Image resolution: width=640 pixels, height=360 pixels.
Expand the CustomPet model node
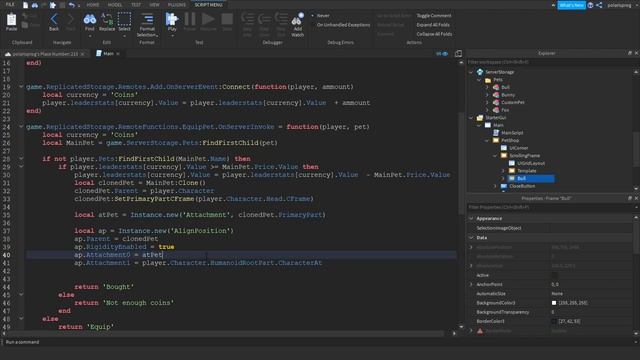(487, 102)
